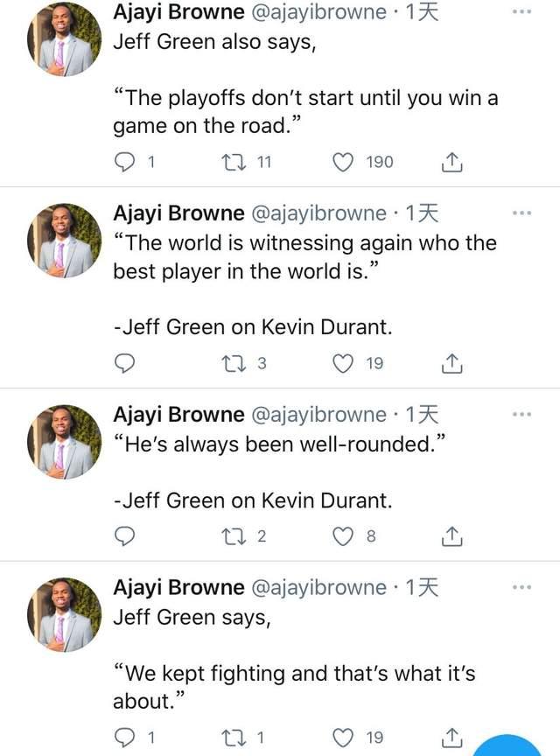Like the "We kept fighting" tweet
The height and width of the screenshot is (756, 560).
click(x=345, y=737)
